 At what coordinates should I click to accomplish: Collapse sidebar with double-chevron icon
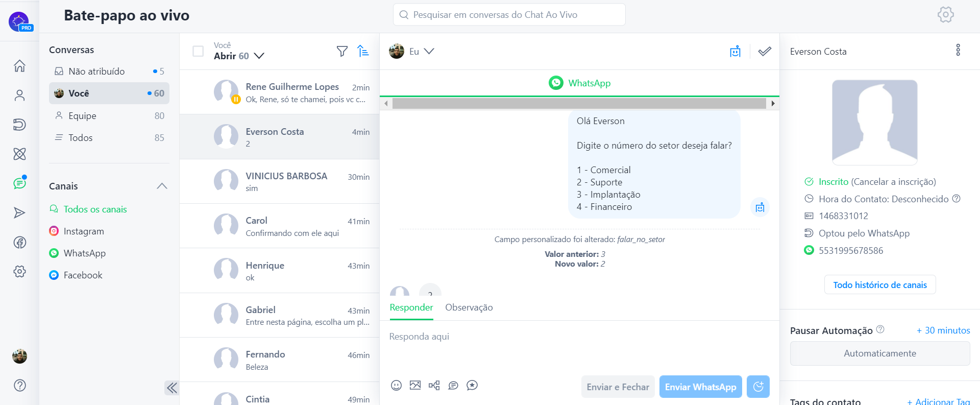click(171, 388)
